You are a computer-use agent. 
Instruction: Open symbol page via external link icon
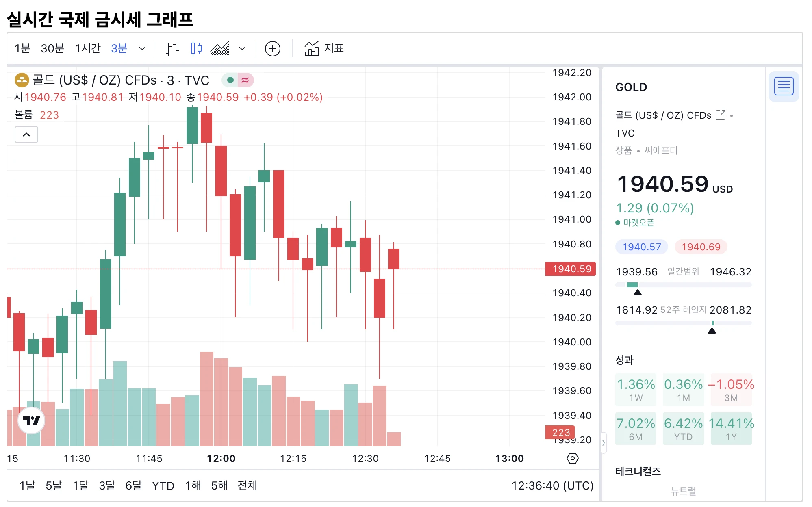pos(720,115)
